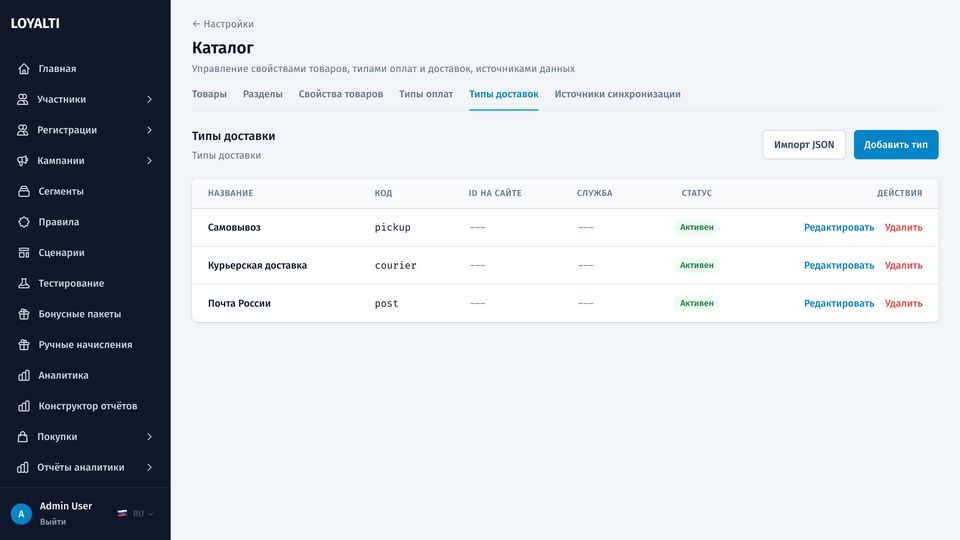Click the Аналитика chart icon
The image size is (960, 540).
[24, 375]
